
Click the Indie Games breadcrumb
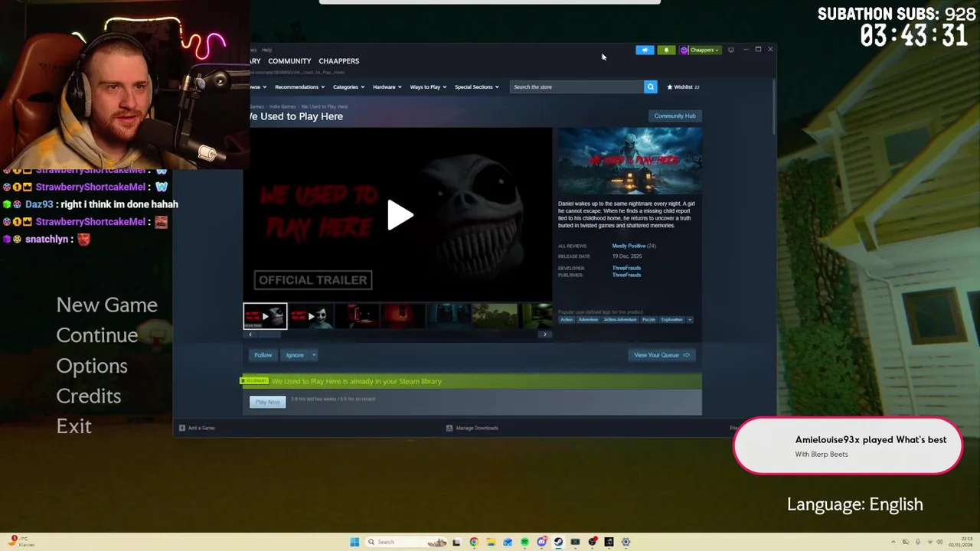click(283, 106)
